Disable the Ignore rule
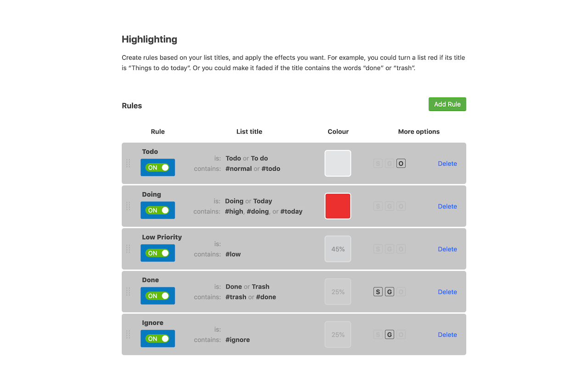 (158, 339)
